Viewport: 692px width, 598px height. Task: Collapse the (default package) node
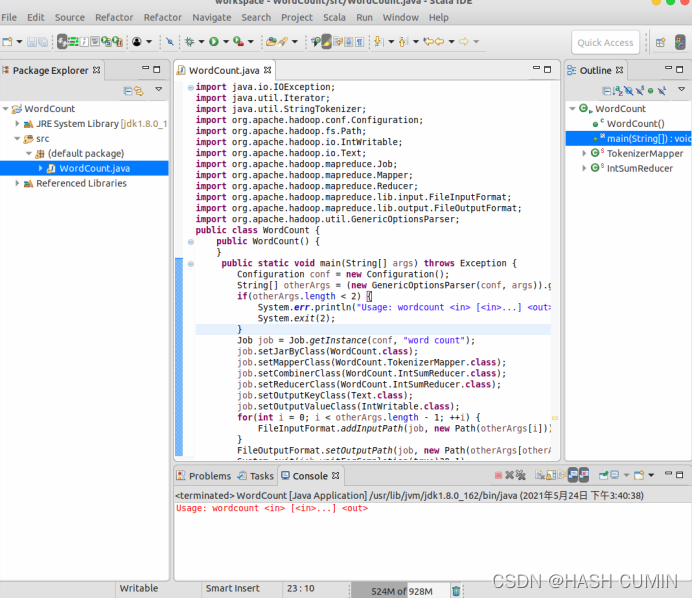coord(29,154)
